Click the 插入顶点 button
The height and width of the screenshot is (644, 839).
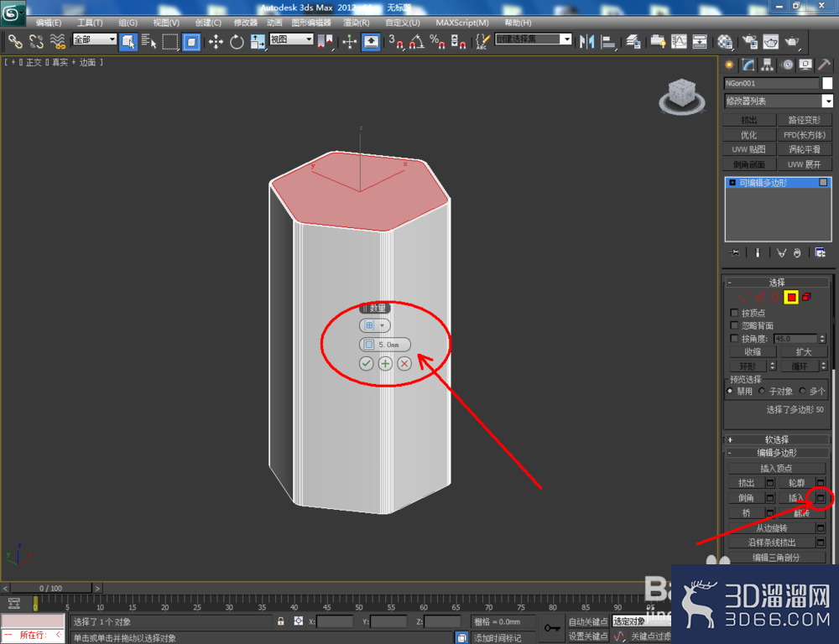point(776,468)
